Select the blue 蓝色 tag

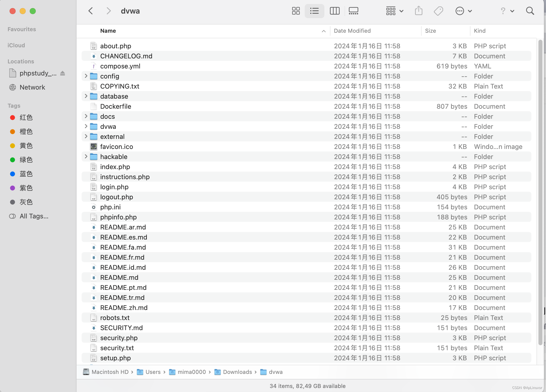coord(26,174)
